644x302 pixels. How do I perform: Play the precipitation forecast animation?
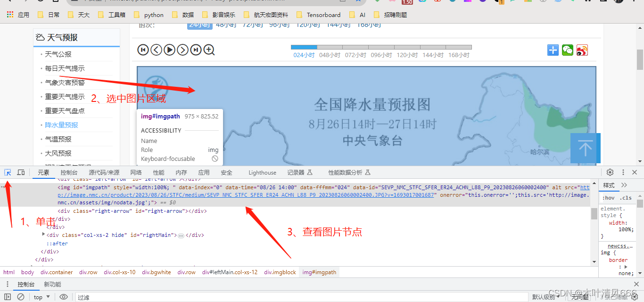[169, 50]
